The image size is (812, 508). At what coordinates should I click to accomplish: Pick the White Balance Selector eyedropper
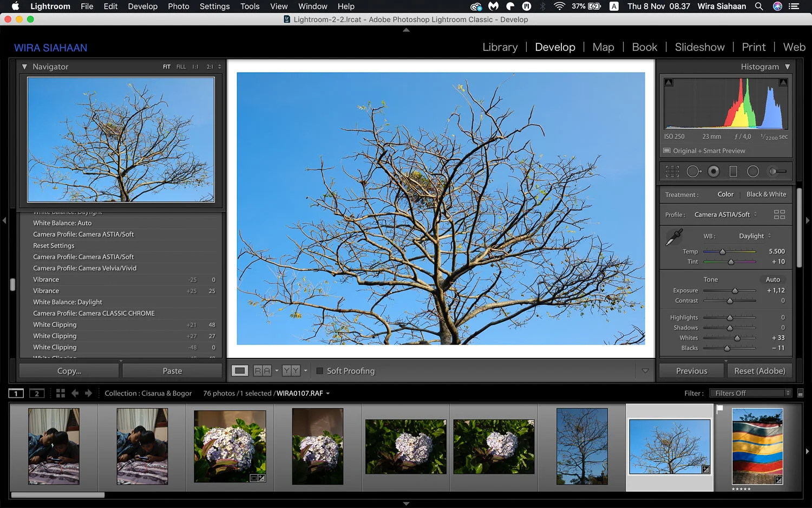[x=675, y=237]
